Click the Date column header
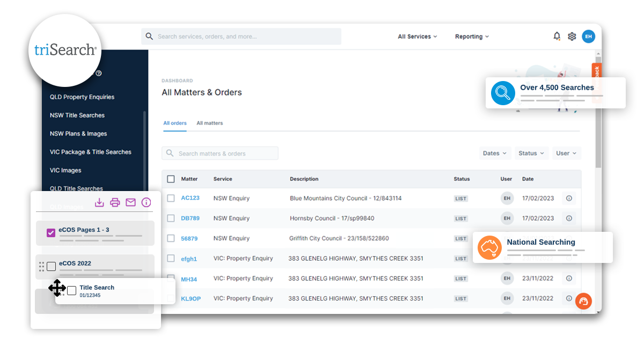Viewport: 644px width, 337px height. pyautogui.click(x=528, y=179)
